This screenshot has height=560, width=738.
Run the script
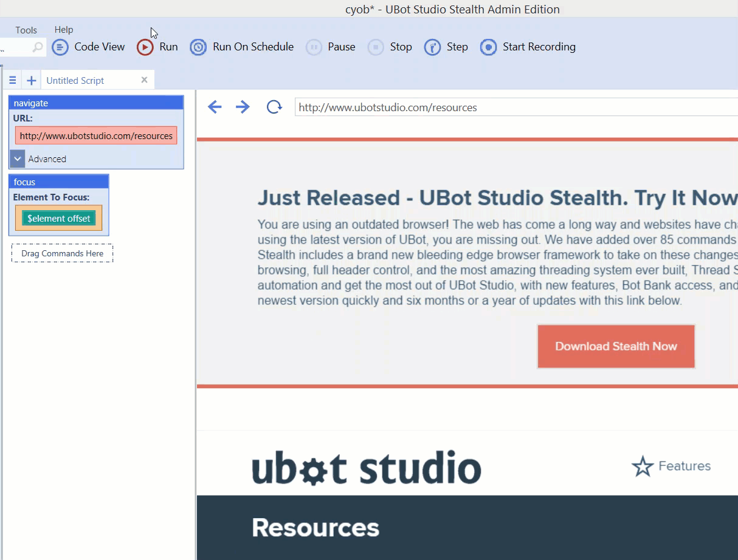tap(157, 47)
